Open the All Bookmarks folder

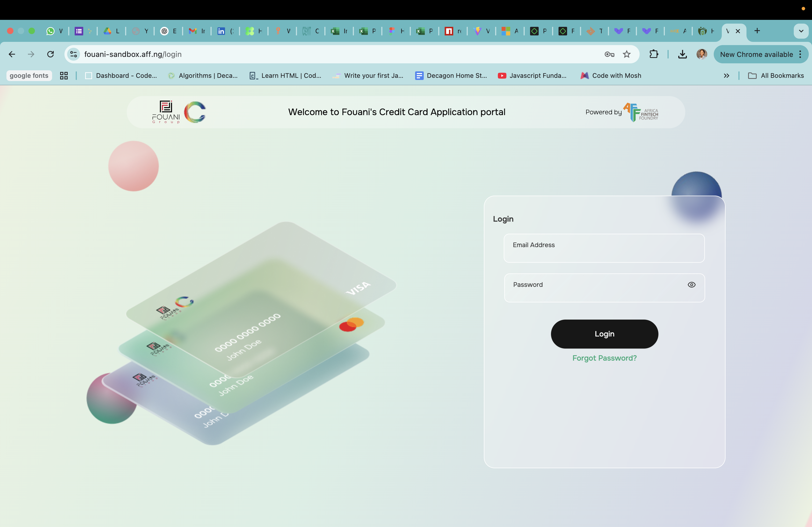[x=776, y=76]
